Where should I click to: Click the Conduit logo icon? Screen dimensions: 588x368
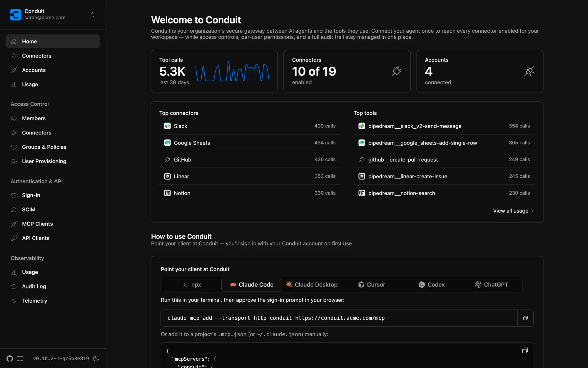(x=15, y=14)
